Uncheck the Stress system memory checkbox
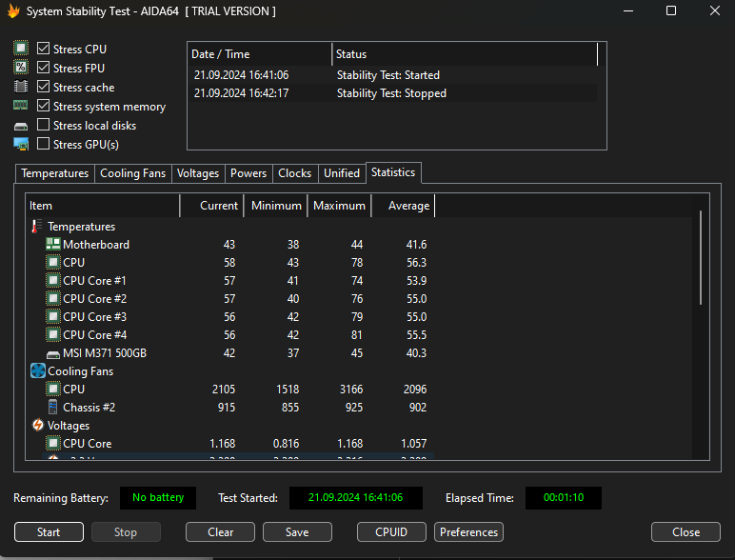The height and width of the screenshot is (560, 735). tap(43, 106)
